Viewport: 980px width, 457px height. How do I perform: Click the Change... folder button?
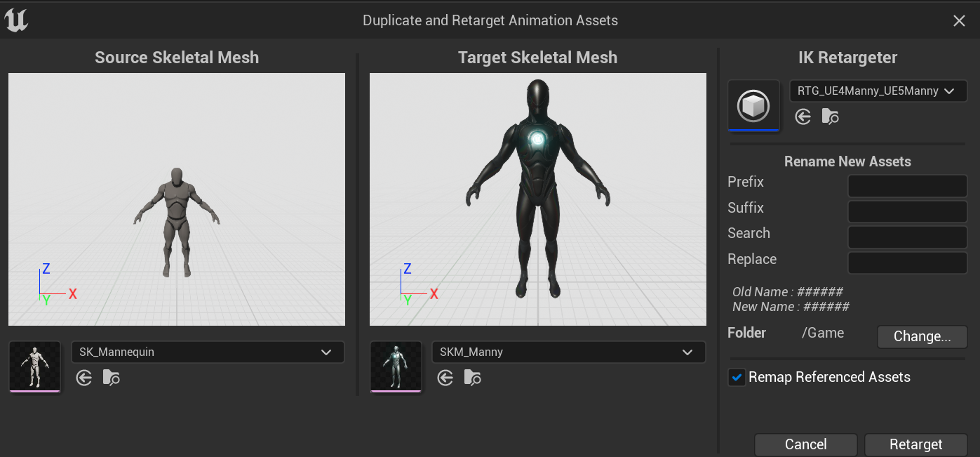pyautogui.click(x=922, y=336)
